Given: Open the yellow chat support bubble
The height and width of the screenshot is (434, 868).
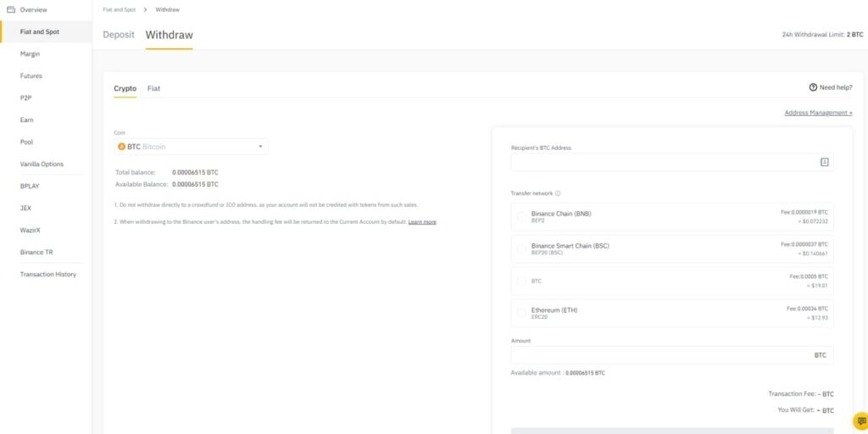Looking at the screenshot, I should pyautogui.click(x=861, y=421).
